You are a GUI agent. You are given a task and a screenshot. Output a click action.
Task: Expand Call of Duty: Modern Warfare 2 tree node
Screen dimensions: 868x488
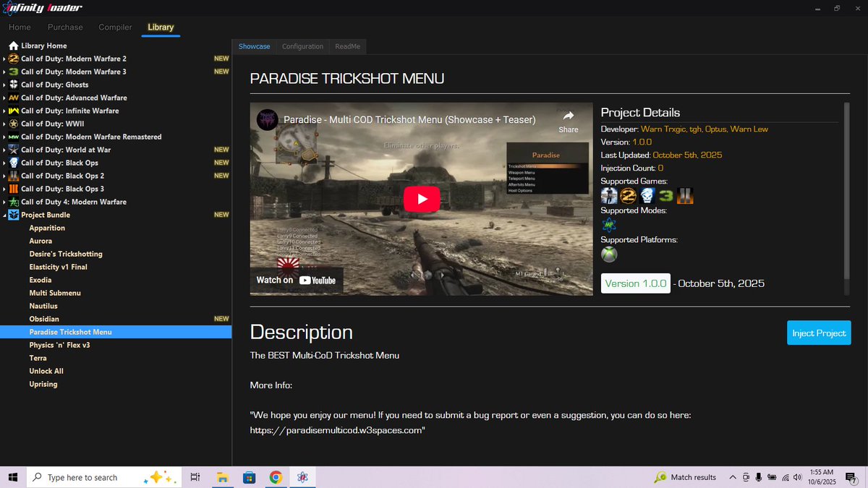(x=4, y=59)
